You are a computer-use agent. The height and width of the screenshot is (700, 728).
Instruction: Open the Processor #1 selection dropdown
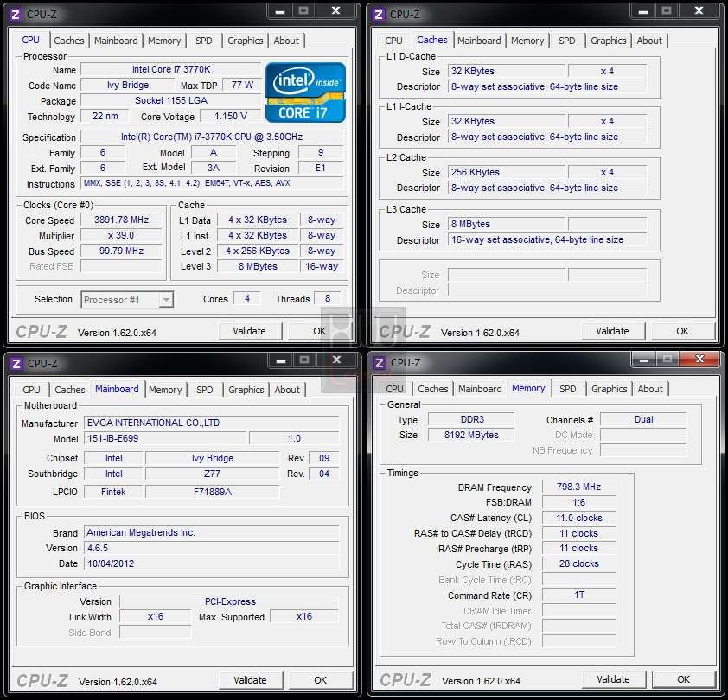pyautogui.click(x=127, y=300)
